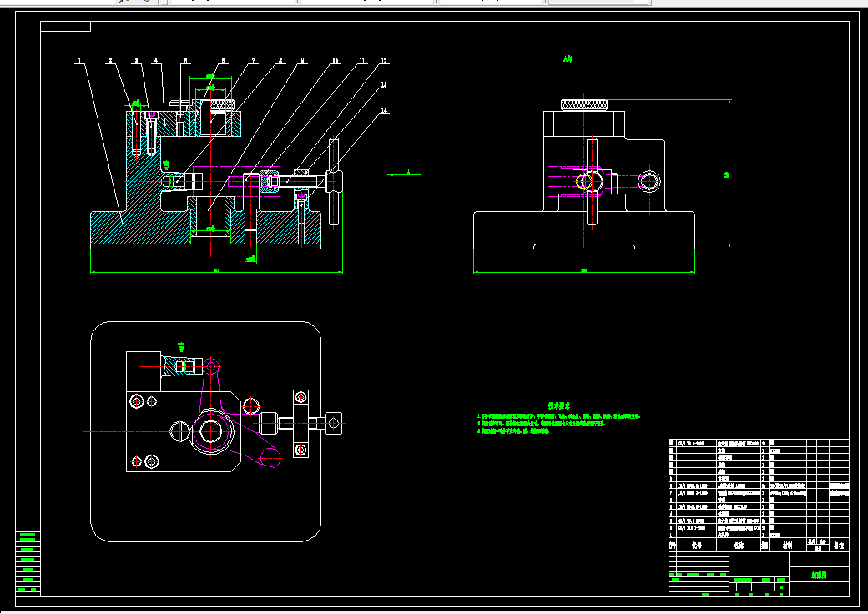Screen dimensions: 868x614
Task: Select part balloon number 11
Action: [x=362, y=61]
